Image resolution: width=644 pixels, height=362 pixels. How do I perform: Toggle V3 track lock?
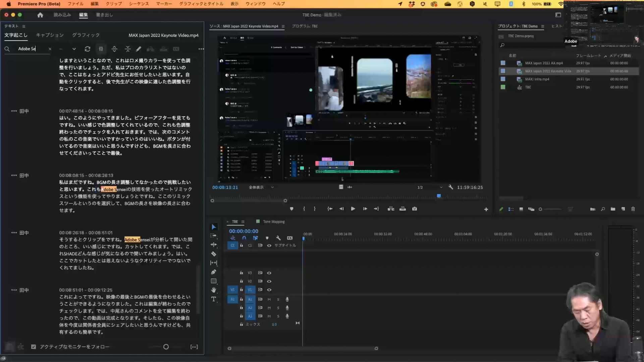point(241,273)
